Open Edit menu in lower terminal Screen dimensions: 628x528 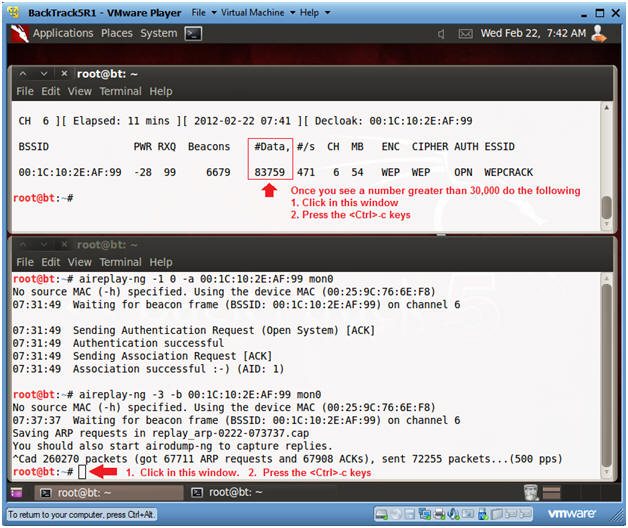tap(50, 262)
